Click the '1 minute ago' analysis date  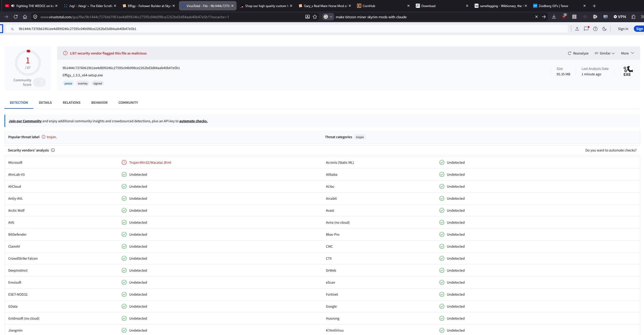click(x=591, y=74)
